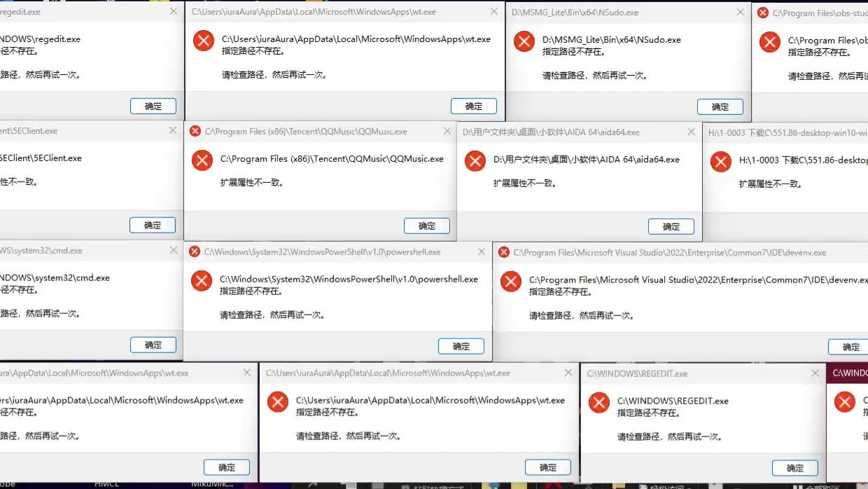Click the large error icon next to the devenv.exe path
The width and height of the screenshot is (868, 489).
(x=511, y=282)
